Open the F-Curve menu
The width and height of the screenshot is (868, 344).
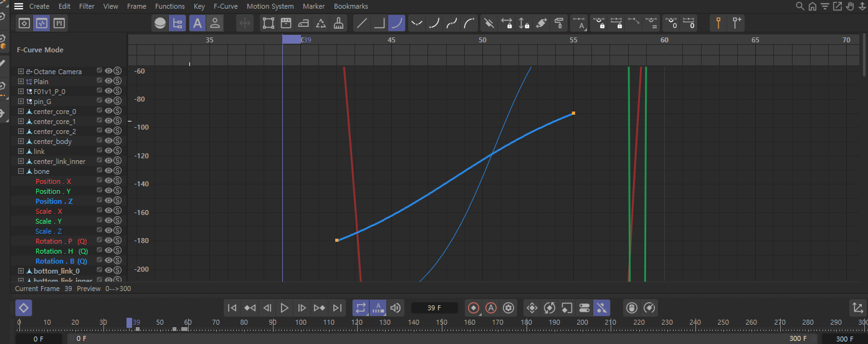[225, 6]
